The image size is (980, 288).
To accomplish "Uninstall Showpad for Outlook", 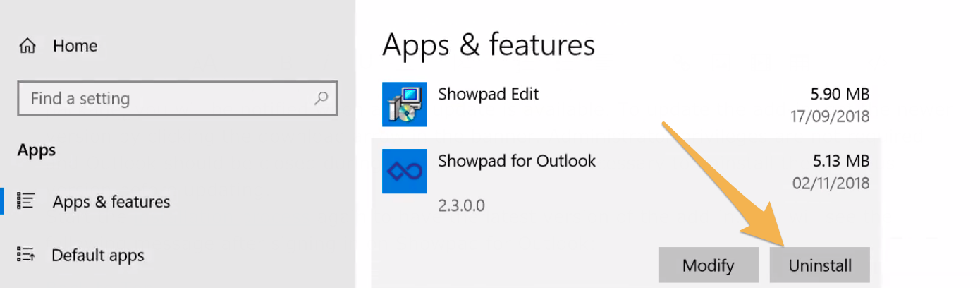I will [820, 265].
